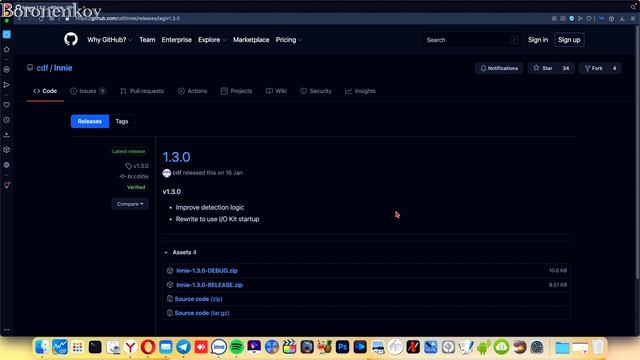
Task: Star the Innie repository
Action: coord(543,68)
